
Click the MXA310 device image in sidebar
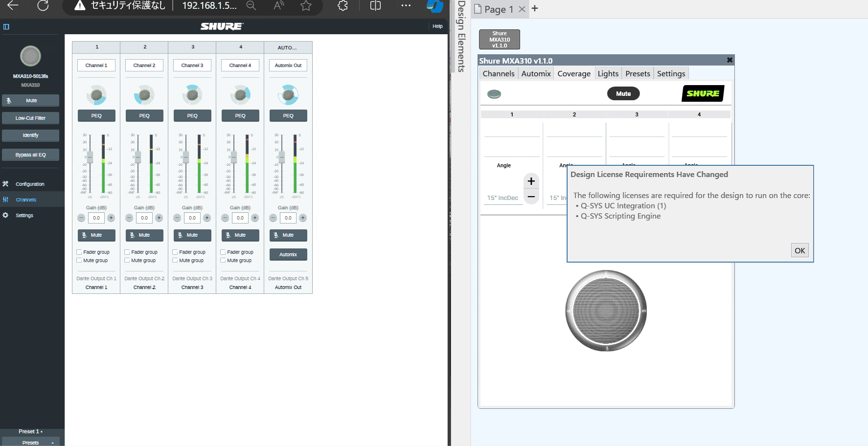tap(30, 56)
